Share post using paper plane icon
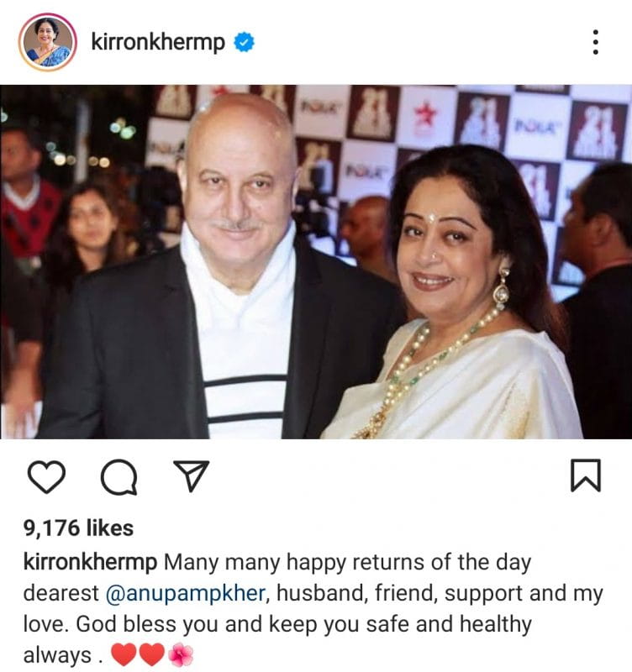632x672 pixels. 191,475
